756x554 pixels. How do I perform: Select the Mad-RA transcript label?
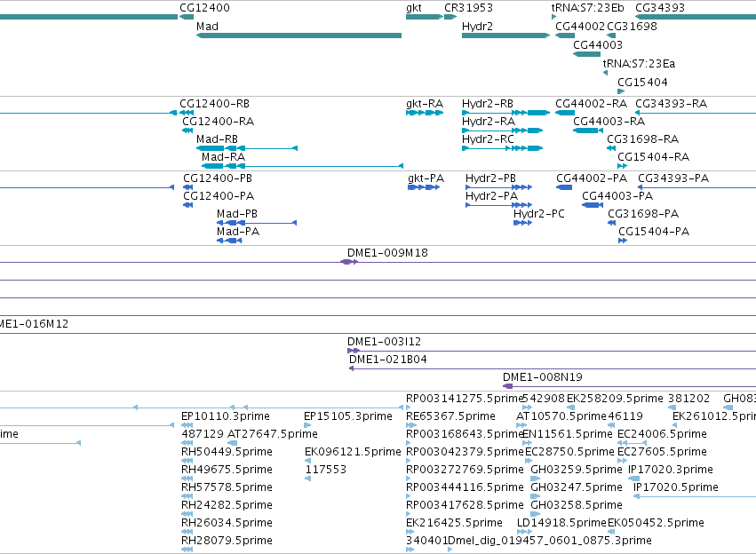(223, 157)
